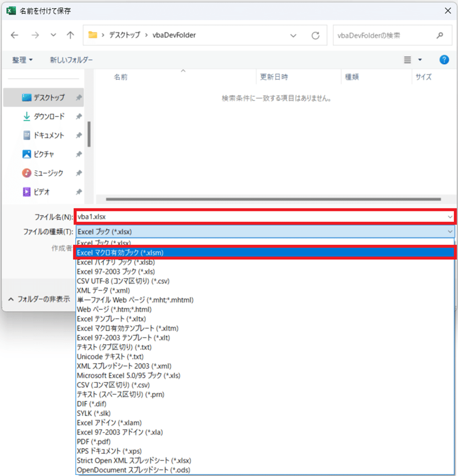Choose Excel 97-2003 テンプレート (*.xlt)
The width and height of the screenshot is (458, 476).
click(x=265, y=337)
